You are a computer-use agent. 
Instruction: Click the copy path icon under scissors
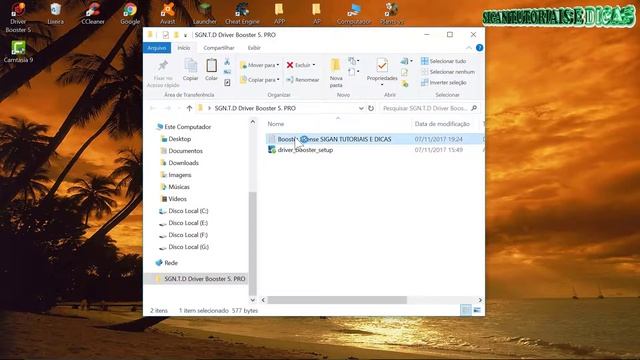(227, 72)
